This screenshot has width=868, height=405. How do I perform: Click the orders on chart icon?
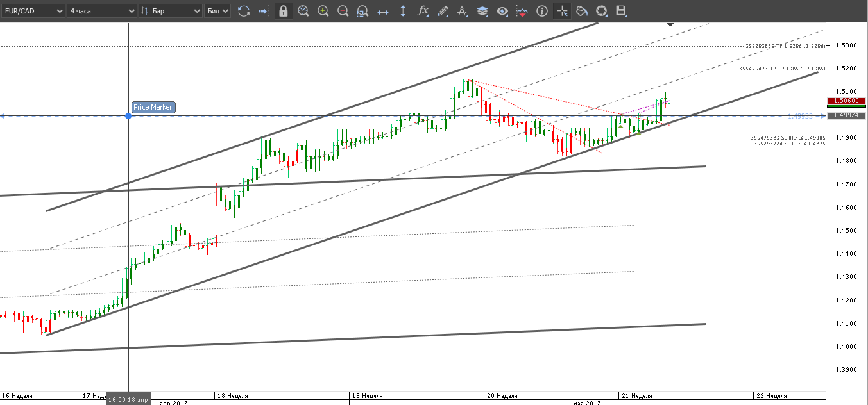pyautogui.click(x=522, y=11)
